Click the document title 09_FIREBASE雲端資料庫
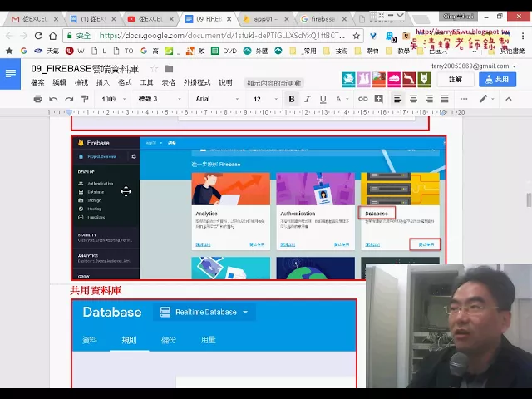532x399 pixels. tap(85, 69)
